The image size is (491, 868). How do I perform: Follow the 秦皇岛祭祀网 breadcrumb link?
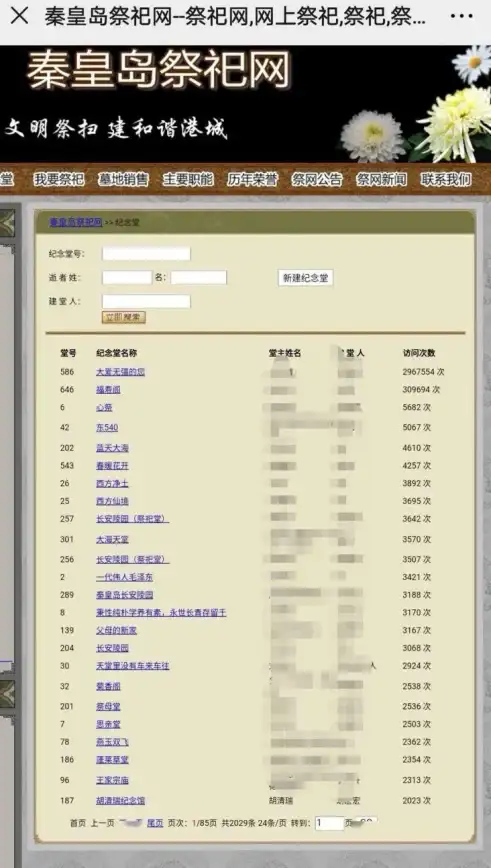coord(76,223)
